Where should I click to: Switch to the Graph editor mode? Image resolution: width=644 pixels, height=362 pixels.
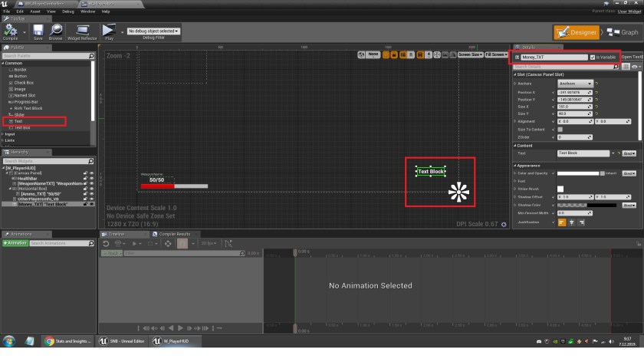point(622,32)
